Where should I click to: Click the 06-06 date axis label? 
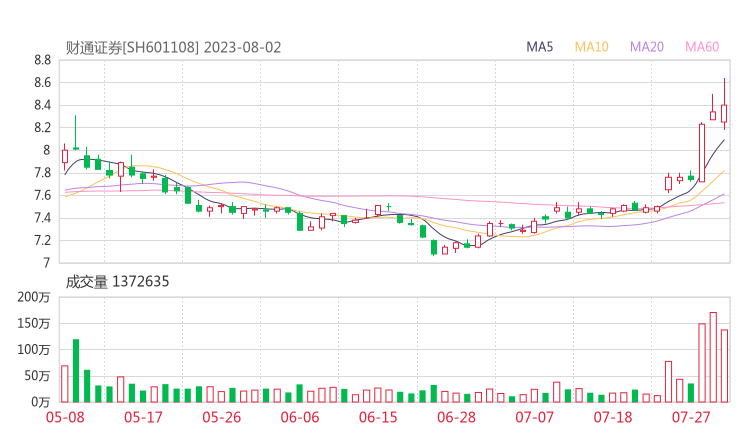[300, 417]
